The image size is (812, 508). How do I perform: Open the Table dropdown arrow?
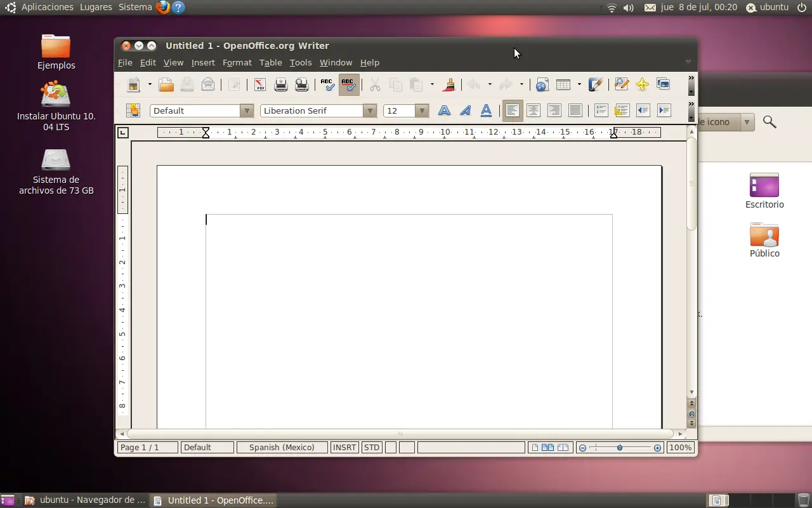click(579, 84)
